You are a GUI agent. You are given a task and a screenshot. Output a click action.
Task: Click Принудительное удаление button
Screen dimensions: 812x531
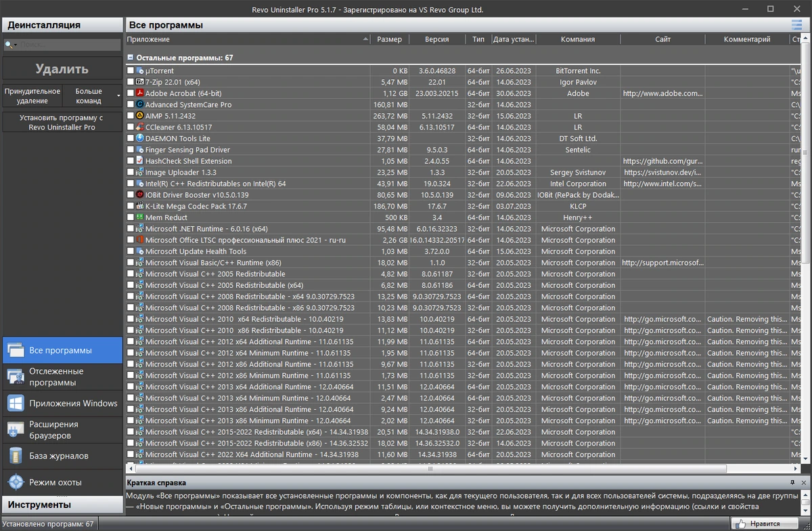[x=32, y=95]
